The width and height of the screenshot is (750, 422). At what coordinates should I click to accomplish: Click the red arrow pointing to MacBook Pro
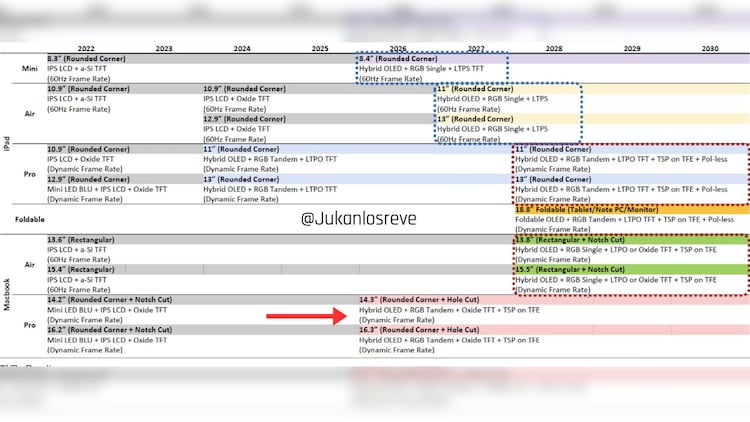click(303, 317)
